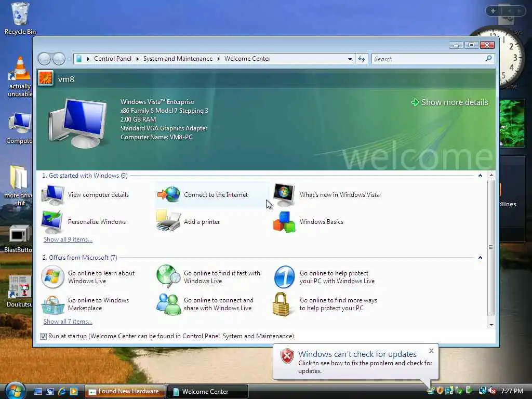
Task: Expand the arrow after Control Panel breadcrumb
Action: point(137,59)
